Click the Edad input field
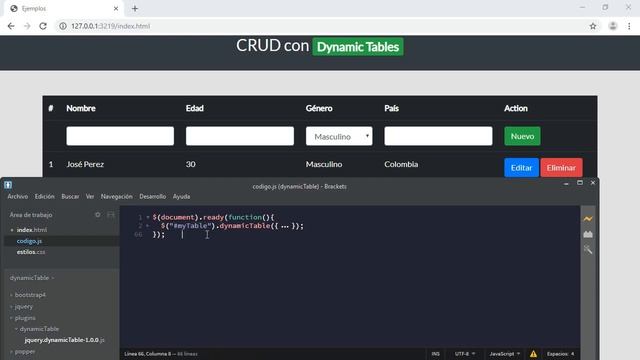This screenshot has width=640, height=360. click(240, 136)
